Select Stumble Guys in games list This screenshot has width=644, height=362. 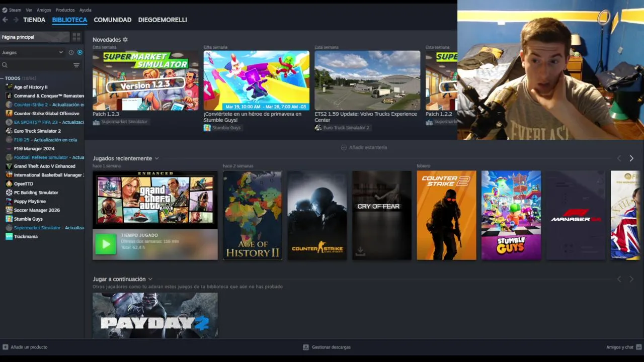click(x=28, y=219)
